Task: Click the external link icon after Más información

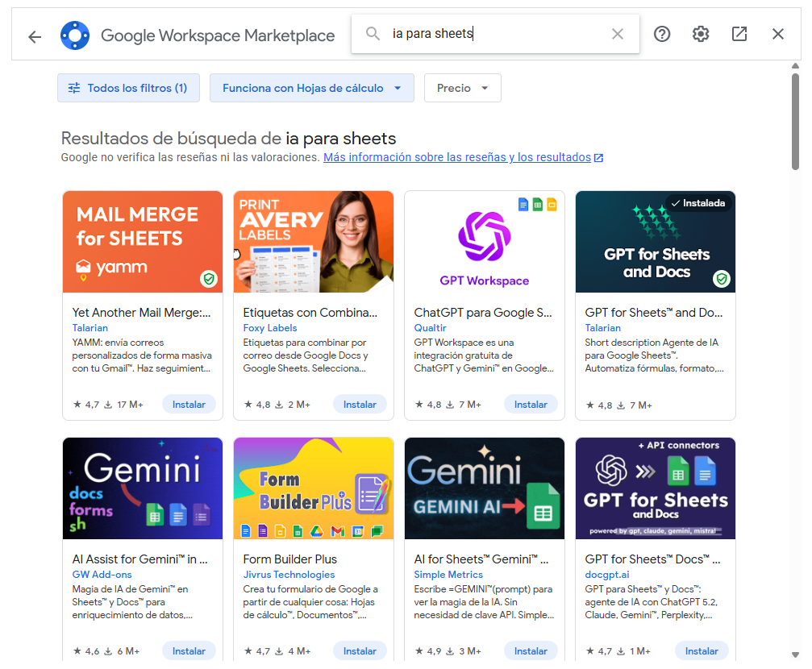Action: 598,157
